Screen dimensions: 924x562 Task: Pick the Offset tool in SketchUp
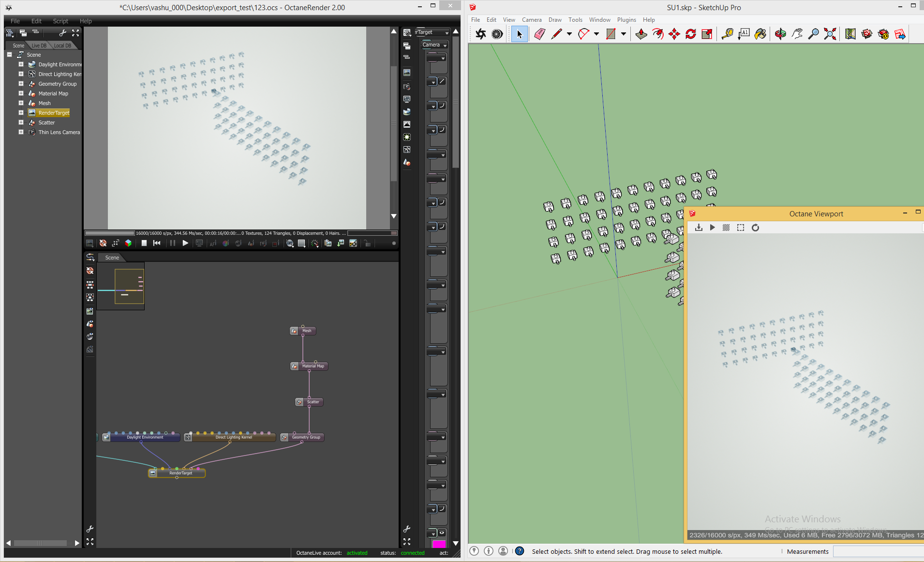(x=658, y=34)
